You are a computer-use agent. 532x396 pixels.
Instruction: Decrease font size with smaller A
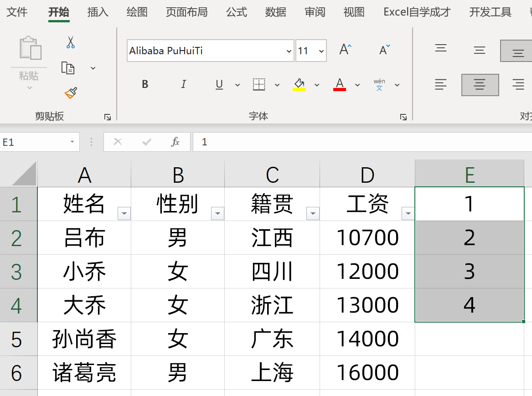(x=384, y=50)
